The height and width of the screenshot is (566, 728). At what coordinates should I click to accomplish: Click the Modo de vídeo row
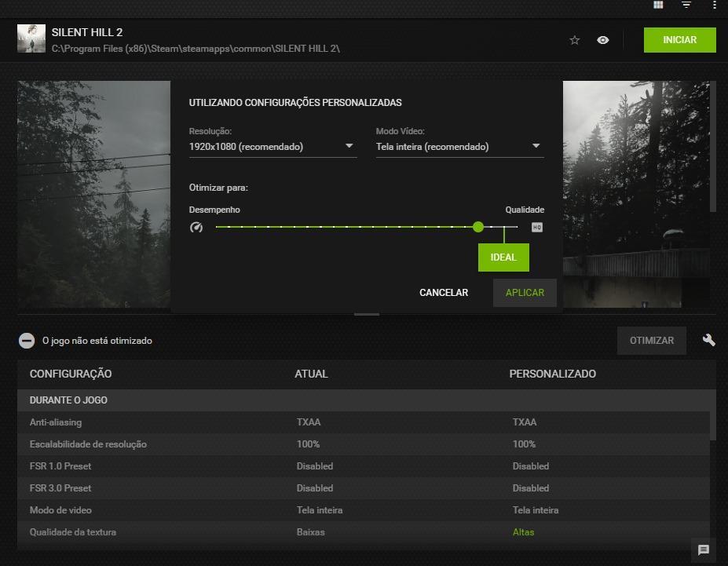(x=364, y=509)
